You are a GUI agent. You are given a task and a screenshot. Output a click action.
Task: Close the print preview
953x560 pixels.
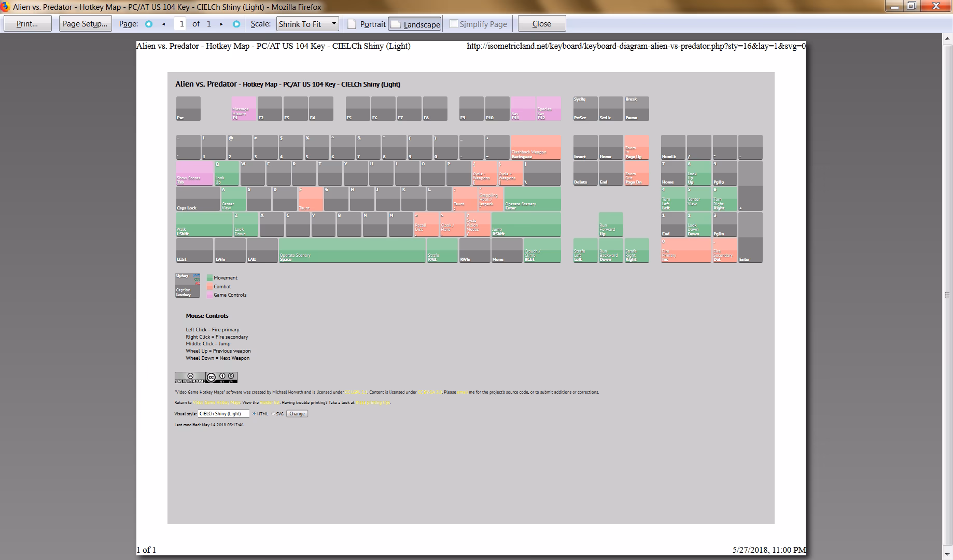coord(541,24)
